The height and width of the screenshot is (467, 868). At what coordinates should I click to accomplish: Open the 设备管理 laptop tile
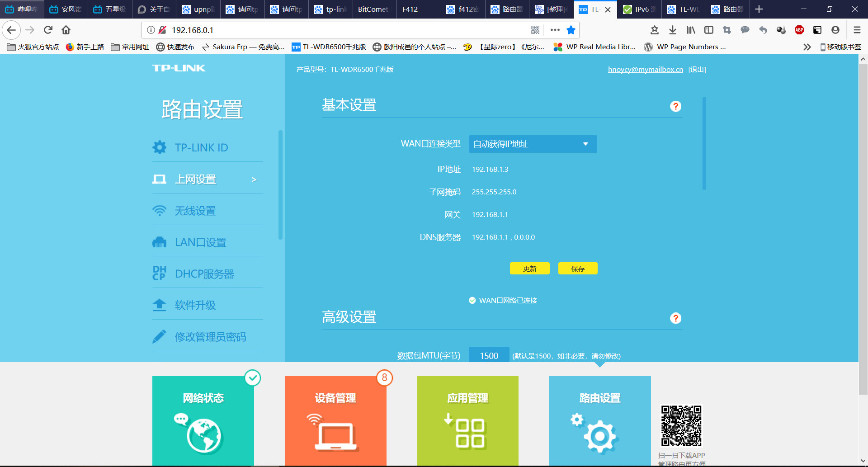[x=335, y=420]
